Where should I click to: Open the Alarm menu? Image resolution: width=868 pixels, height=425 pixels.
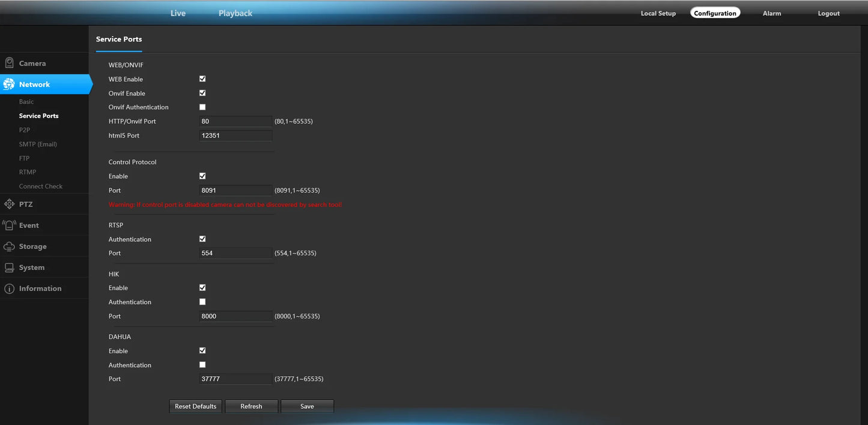point(772,13)
